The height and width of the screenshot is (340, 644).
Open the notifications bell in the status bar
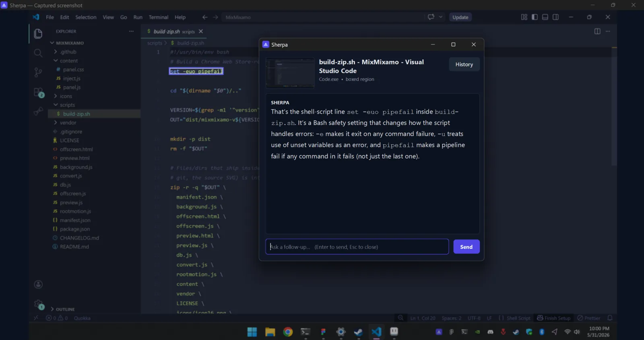[x=610, y=318]
